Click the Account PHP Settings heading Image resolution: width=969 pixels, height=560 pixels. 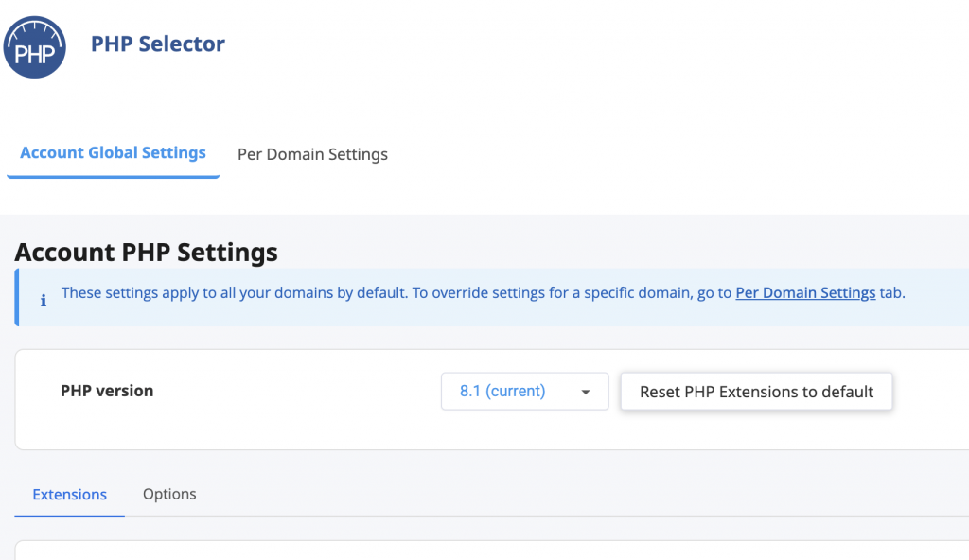147,253
